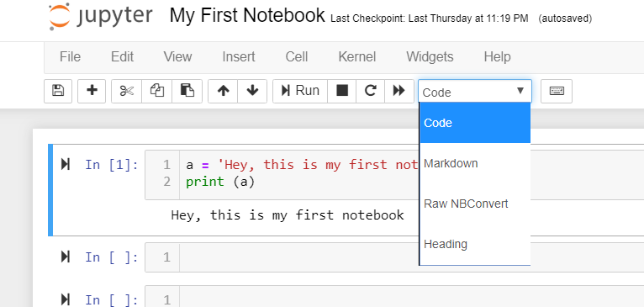Click the (autosaved) status text

pos(565,19)
